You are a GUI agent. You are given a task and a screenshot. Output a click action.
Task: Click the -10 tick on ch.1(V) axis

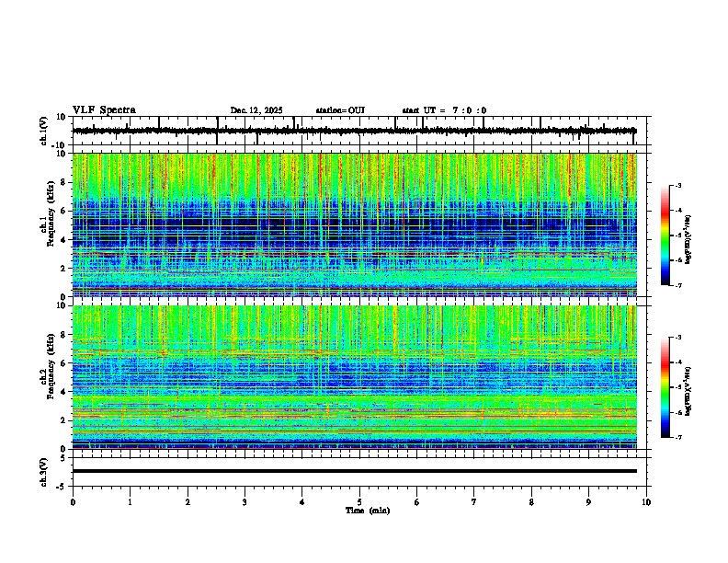(60, 146)
